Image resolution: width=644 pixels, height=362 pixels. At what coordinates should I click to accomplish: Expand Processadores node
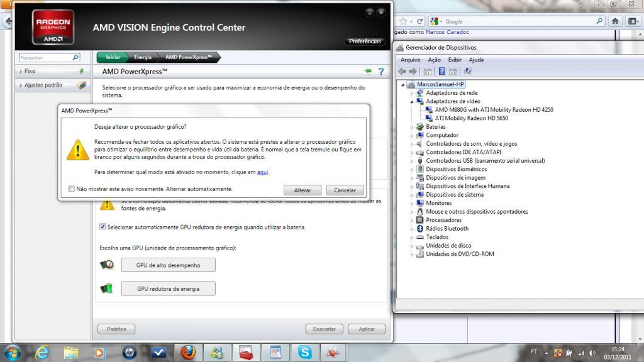click(x=411, y=221)
